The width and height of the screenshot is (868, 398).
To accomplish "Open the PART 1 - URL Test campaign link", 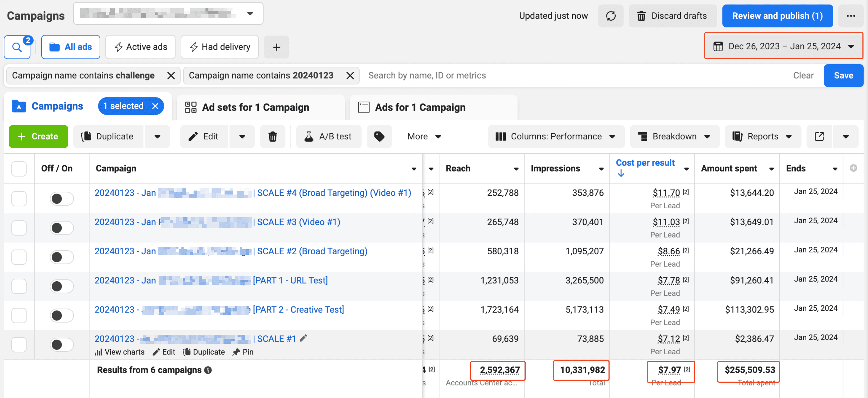I will click(211, 281).
